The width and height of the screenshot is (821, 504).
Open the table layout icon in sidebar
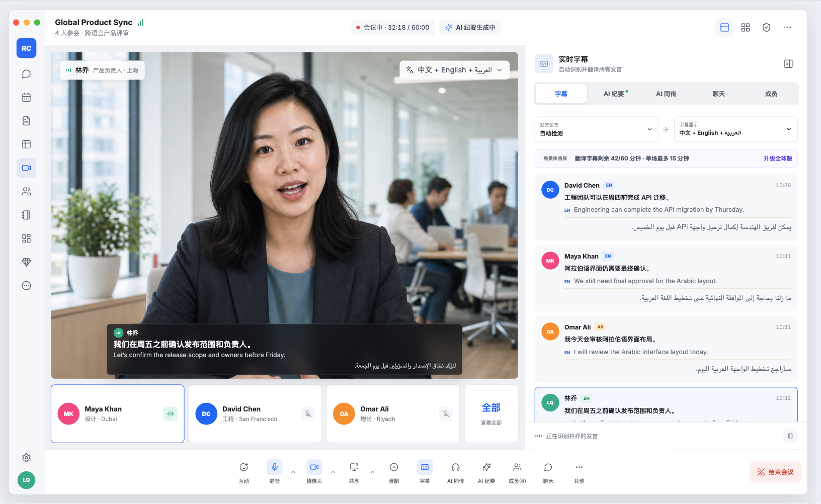click(26, 144)
